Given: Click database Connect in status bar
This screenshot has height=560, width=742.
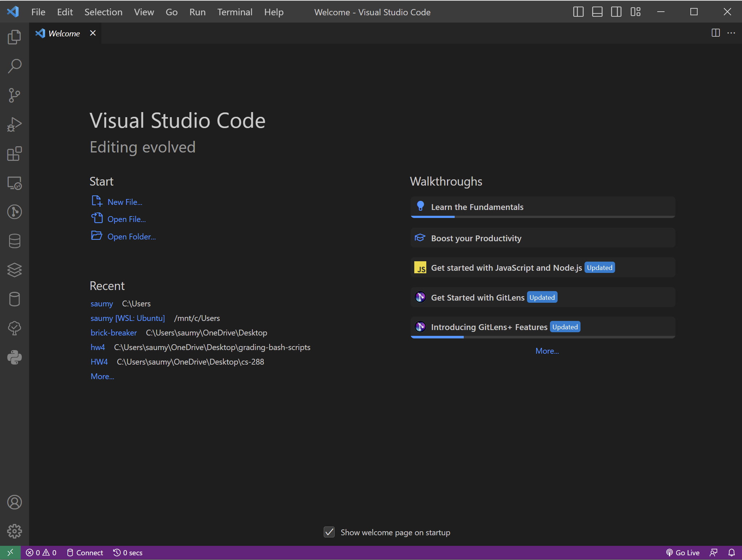Looking at the screenshot, I should (x=85, y=553).
